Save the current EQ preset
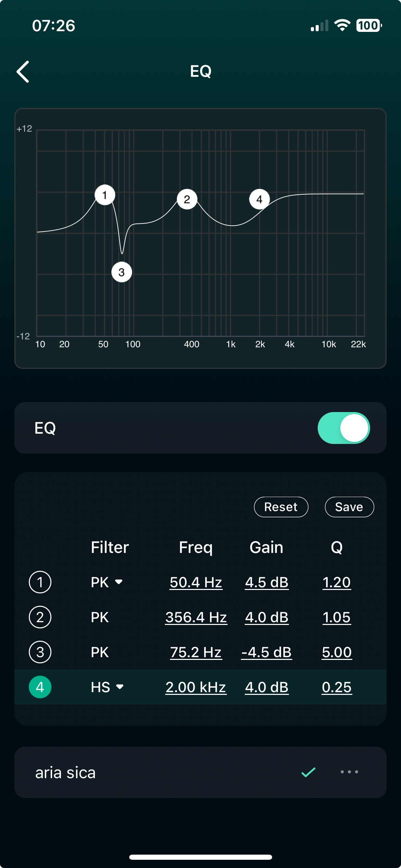The image size is (401, 868). pos(349,507)
